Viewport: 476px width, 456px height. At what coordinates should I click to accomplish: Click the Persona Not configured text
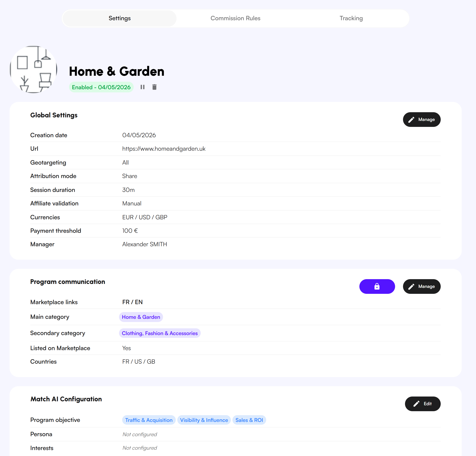pos(140,434)
